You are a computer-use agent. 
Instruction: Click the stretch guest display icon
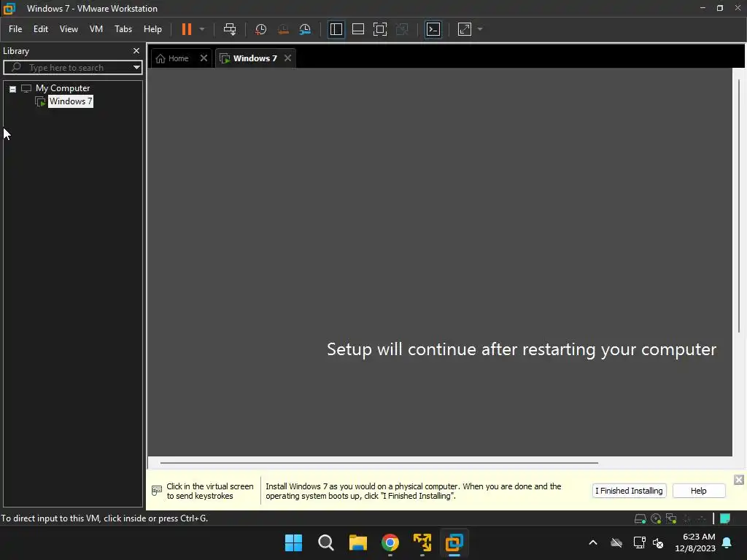465,29
